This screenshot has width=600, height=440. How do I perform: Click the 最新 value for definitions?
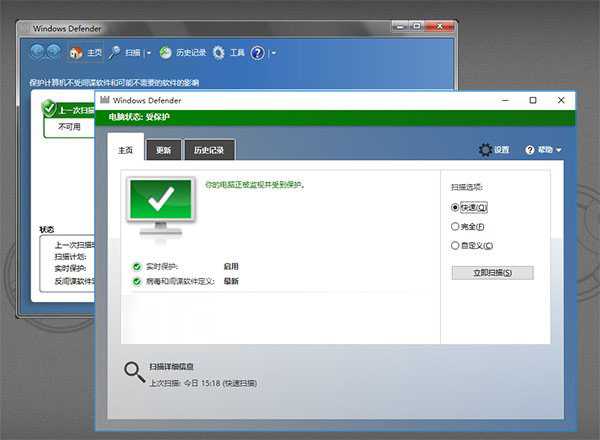click(231, 281)
